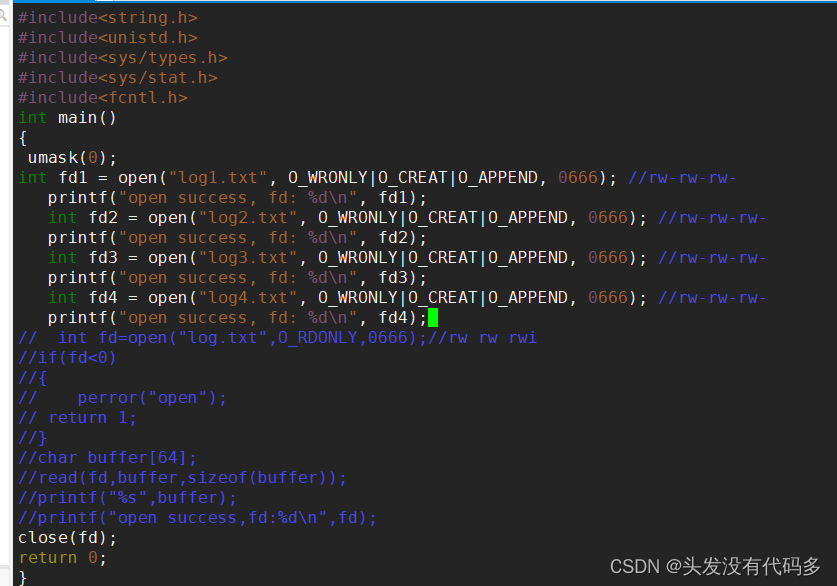Click the printf line printing fd1
The height and width of the screenshot is (586, 837).
[x=237, y=198]
